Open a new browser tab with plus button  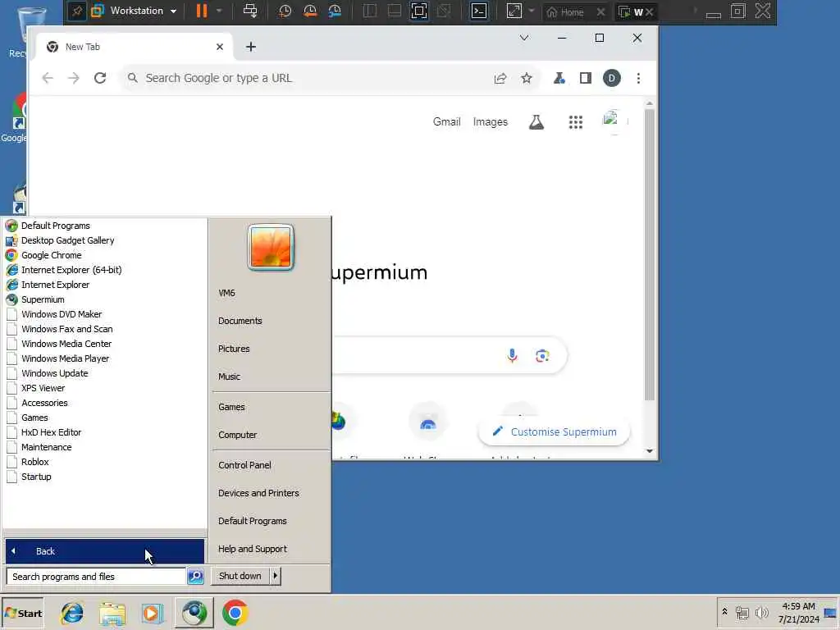click(x=251, y=47)
